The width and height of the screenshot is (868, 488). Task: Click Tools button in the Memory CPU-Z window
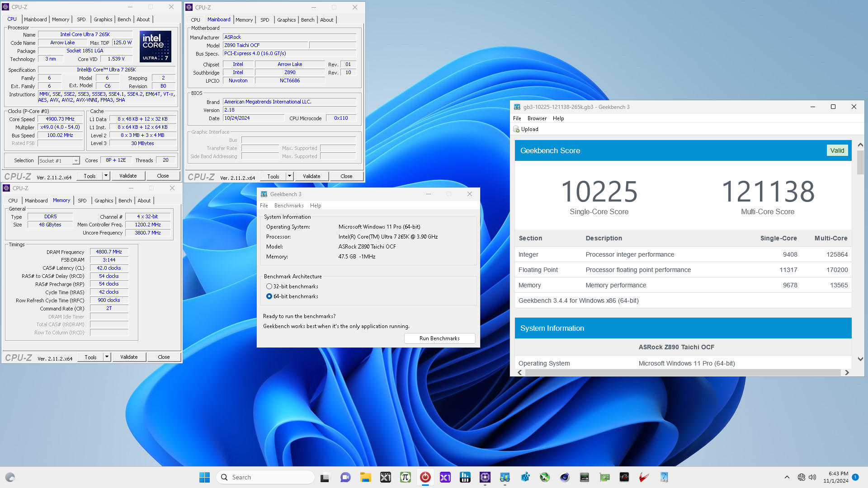[x=90, y=357]
